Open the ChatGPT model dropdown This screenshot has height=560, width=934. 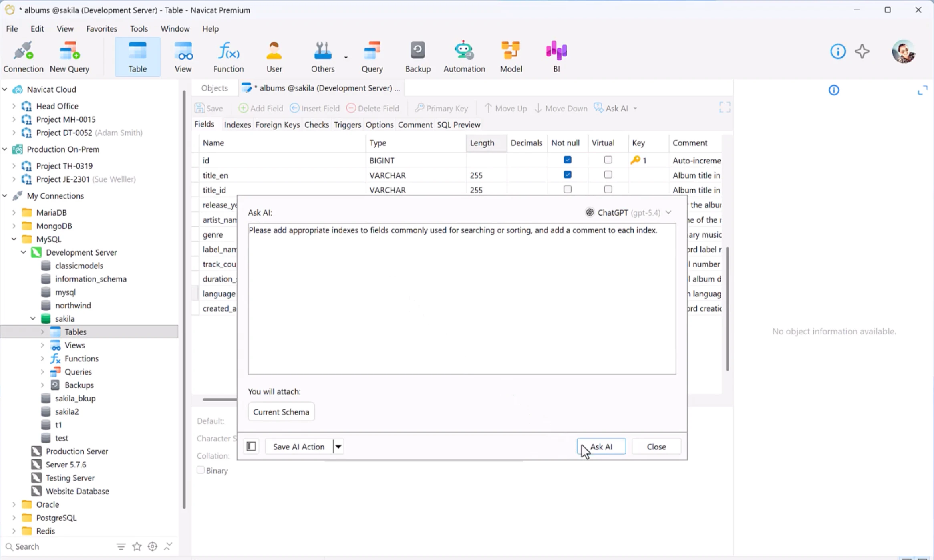point(628,212)
